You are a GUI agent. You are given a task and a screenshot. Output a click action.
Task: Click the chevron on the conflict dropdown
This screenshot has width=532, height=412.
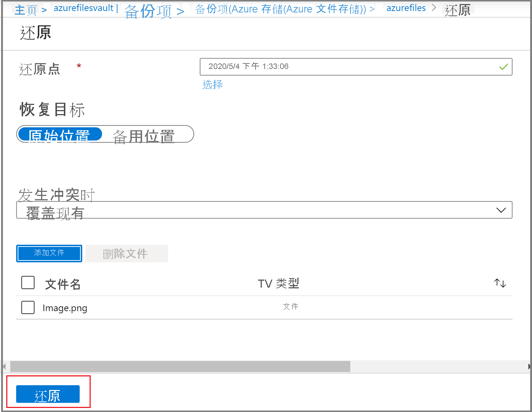coord(501,210)
